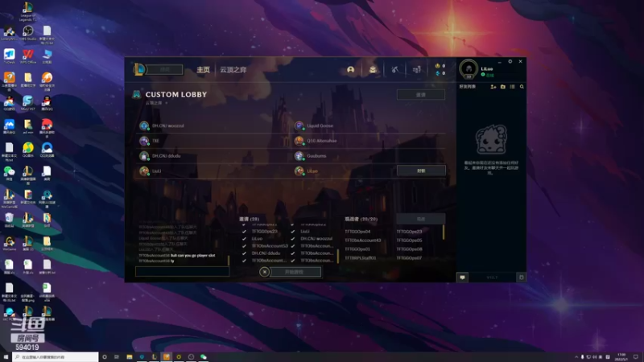
Task: Click the Windows taskbar search box
Action: 56,357
